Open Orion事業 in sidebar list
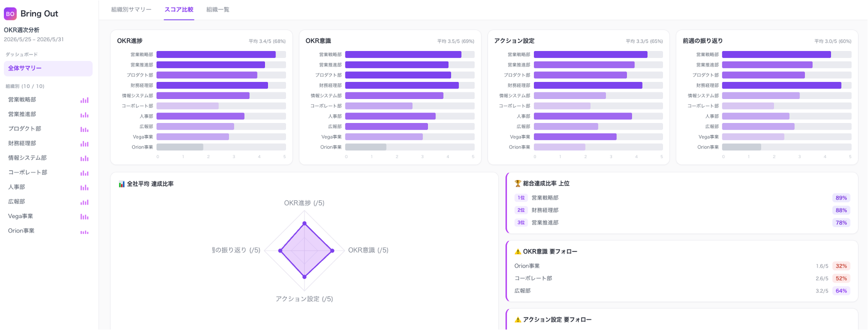 point(48,231)
